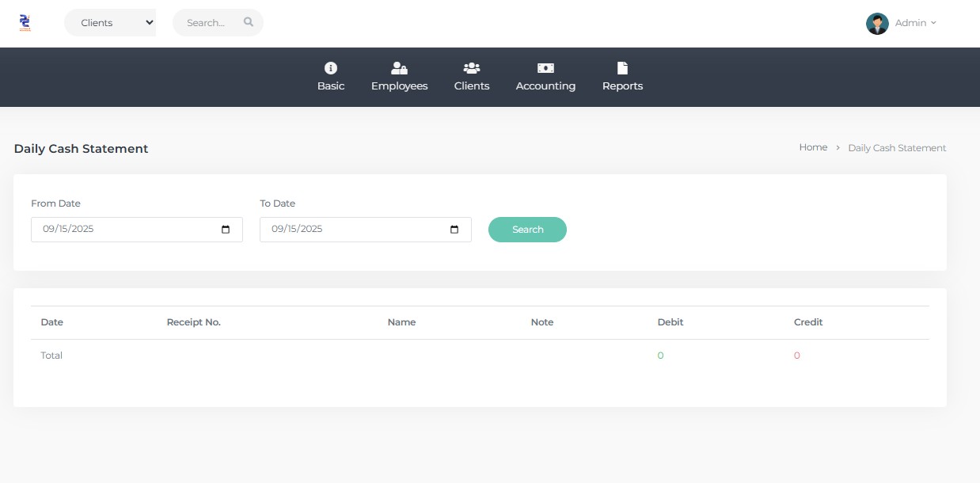
Task: Open the To Date calendar picker
Action: coord(453,229)
